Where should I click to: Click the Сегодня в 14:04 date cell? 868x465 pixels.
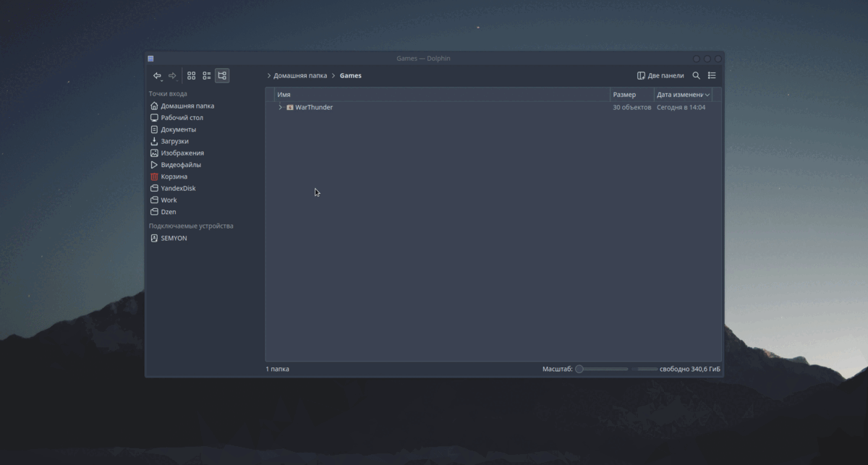tap(681, 107)
